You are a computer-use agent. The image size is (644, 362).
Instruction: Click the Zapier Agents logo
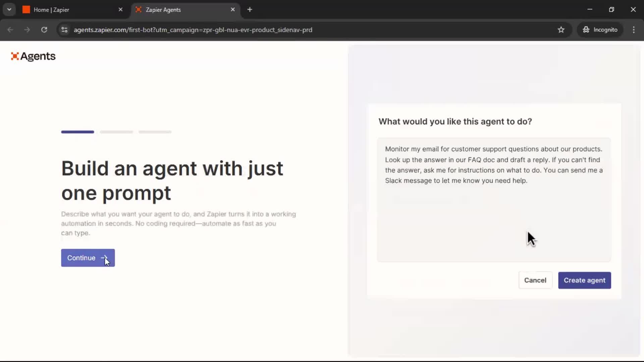click(33, 56)
